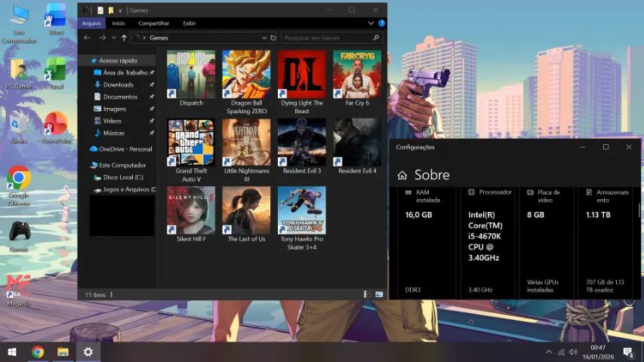Select the Far Cry 6 game icon
644x362 pixels.
357,75
